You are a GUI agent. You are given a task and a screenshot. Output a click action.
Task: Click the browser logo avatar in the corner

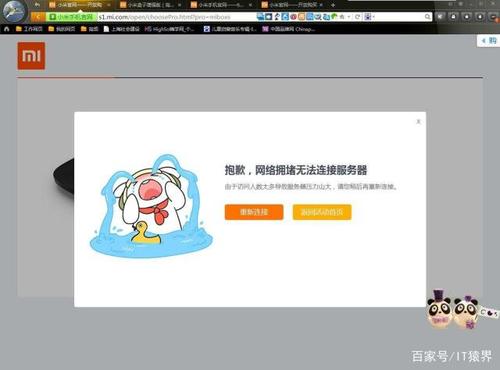tap(13, 11)
